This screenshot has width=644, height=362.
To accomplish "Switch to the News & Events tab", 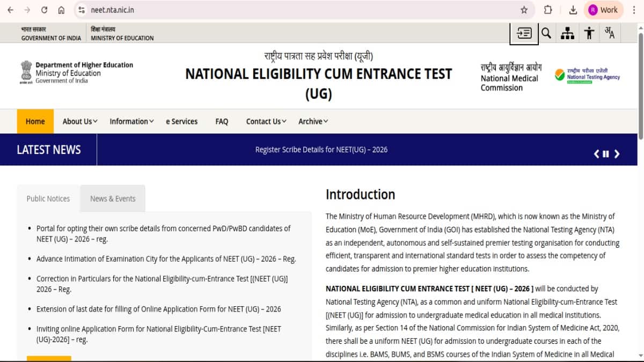I will tap(113, 198).
